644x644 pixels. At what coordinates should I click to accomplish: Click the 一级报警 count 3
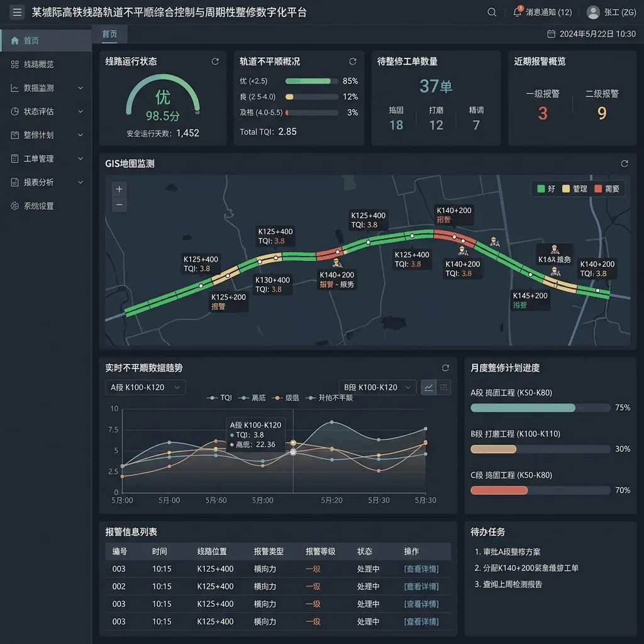pyautogui.click(x=543, y=113)
